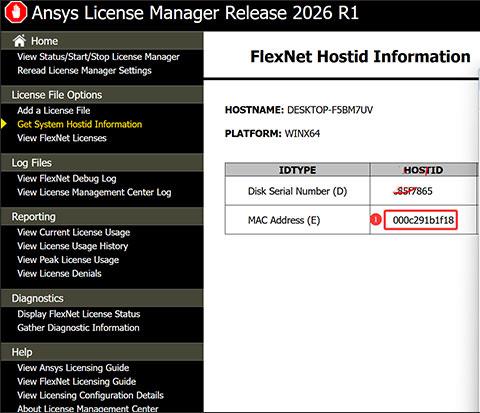Select View Current License Usage
The image size is (480, 413).
point(74,232)
